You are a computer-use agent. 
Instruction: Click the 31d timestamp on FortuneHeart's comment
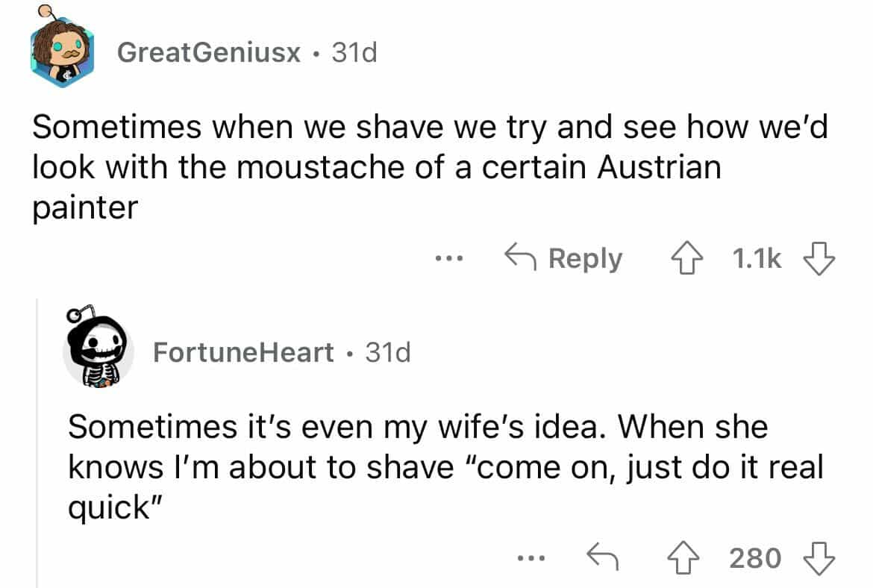tap(388, 352)
